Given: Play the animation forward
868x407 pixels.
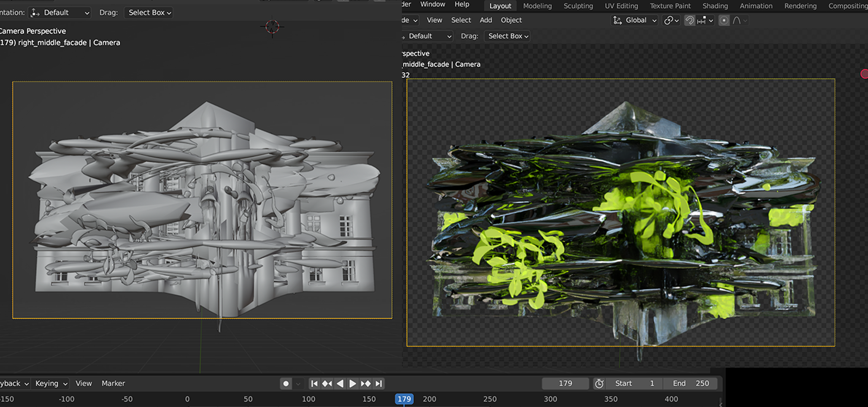Looking at the screenshot, I should (x=353, y=383).
